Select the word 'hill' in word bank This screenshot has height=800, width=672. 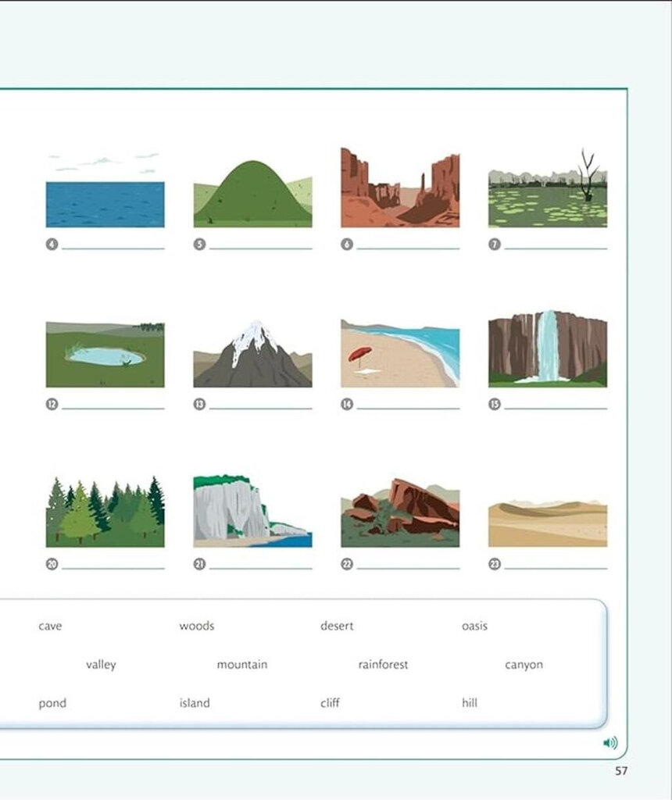pos(470,702)
